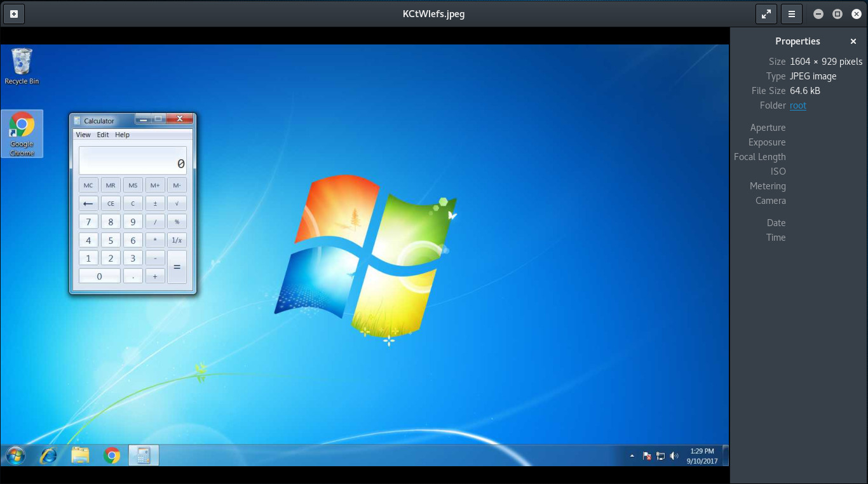
Task: Click the File Size value 64.6 kB
Action: click(805, 91)
